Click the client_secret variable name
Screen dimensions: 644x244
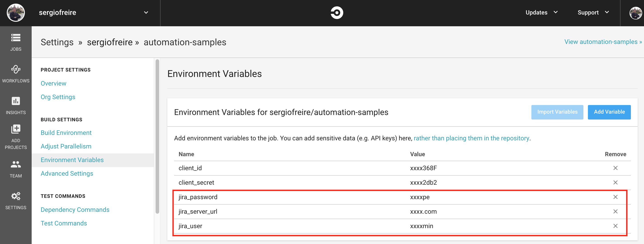196,182
